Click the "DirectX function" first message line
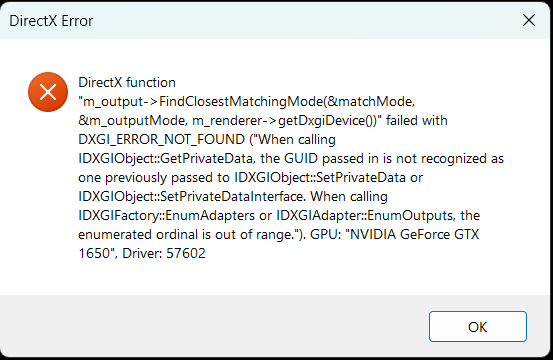Viewport: 553px width, 360px height. tap(127, 83)
